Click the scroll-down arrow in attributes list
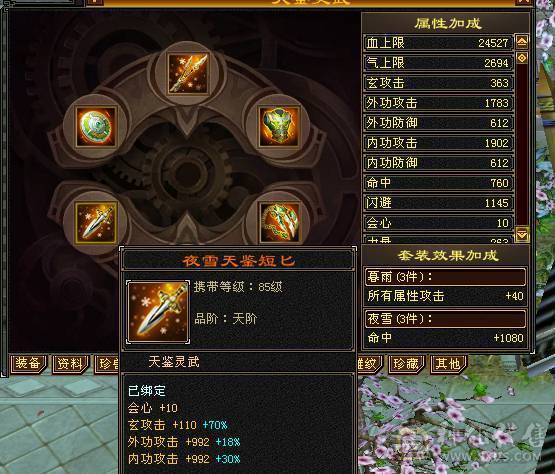The width and height of the screenshot is (555, 474). point(522,234)
